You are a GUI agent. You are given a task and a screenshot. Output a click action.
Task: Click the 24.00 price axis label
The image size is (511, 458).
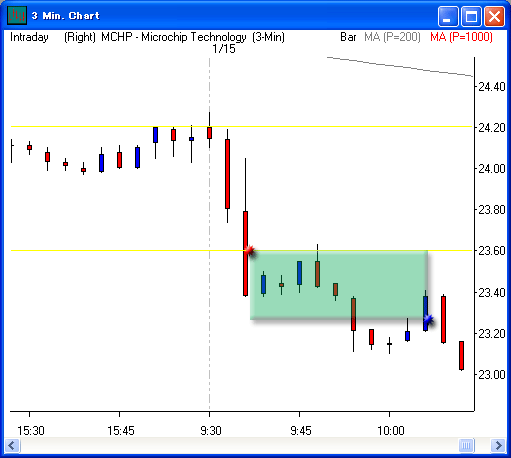[492, 169]
